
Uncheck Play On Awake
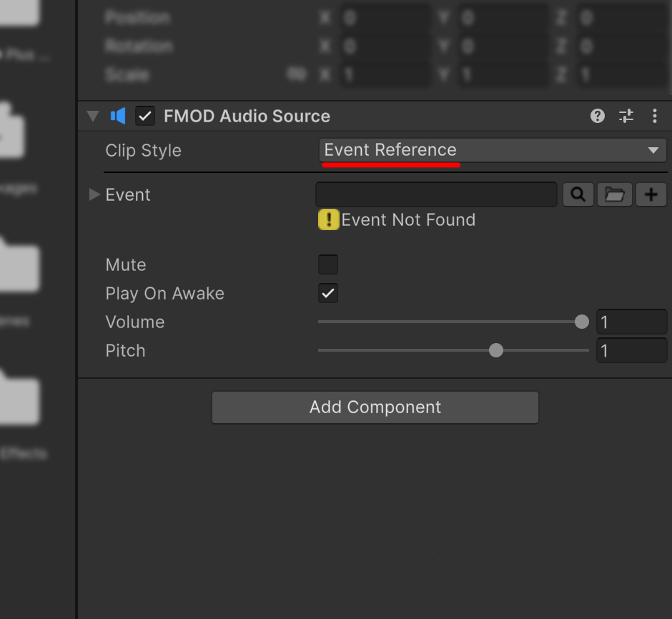click(328, 293)
